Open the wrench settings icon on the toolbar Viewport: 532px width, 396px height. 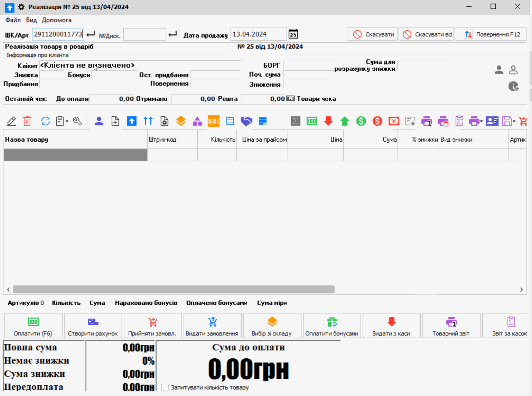[78, 121]
